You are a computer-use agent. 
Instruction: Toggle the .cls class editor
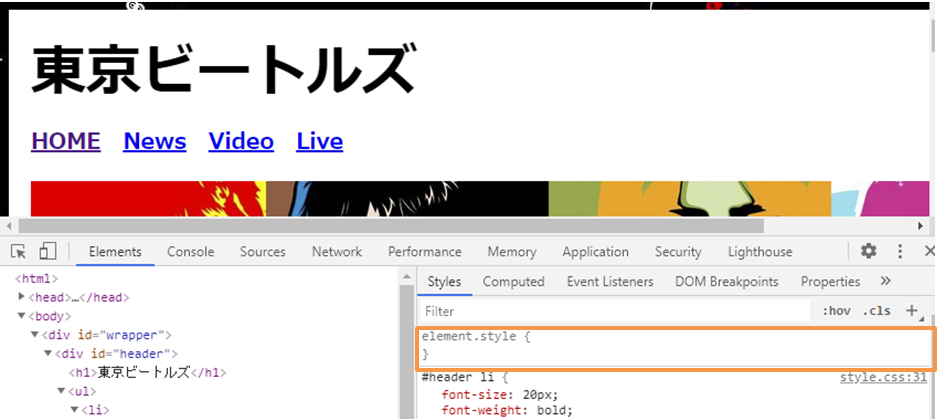point(876,311)
